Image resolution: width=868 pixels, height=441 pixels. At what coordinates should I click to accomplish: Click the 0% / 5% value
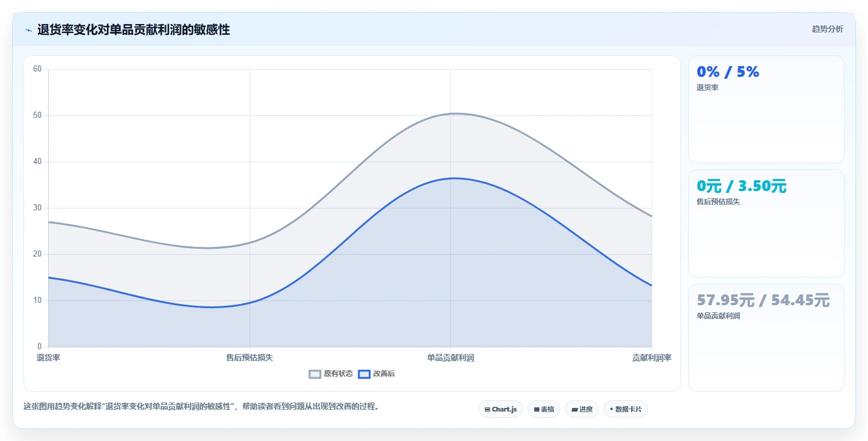(x=728, y=72)
